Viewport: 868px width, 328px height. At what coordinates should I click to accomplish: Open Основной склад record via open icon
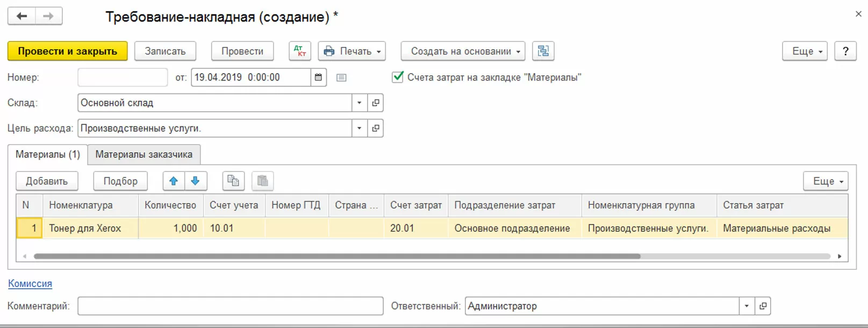pos(376,103)
